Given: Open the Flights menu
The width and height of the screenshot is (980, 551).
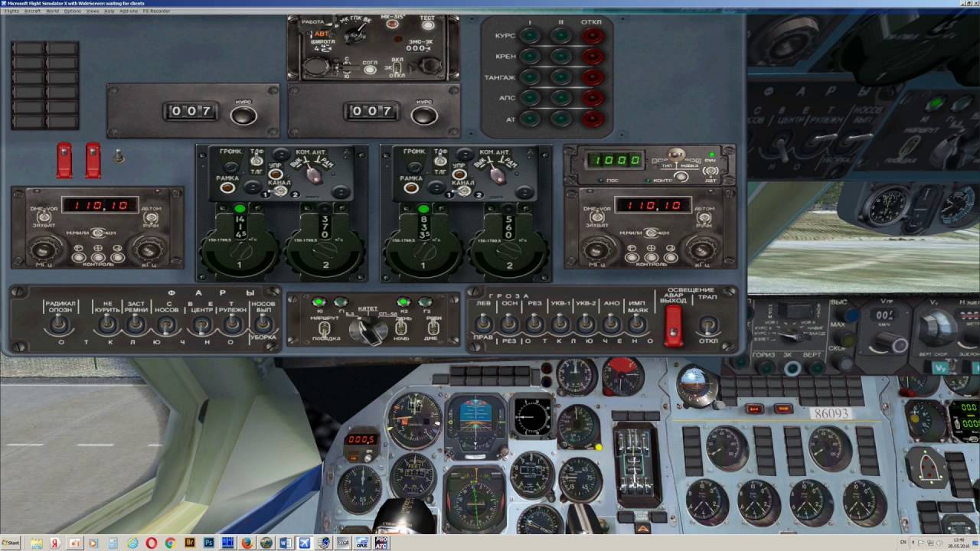Looking at the screenshot, I should (x=11, y=11).
